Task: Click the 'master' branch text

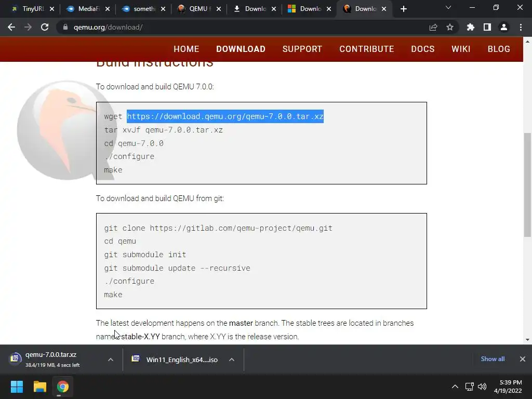Action: pyautogui.click(x=241, y=323)
